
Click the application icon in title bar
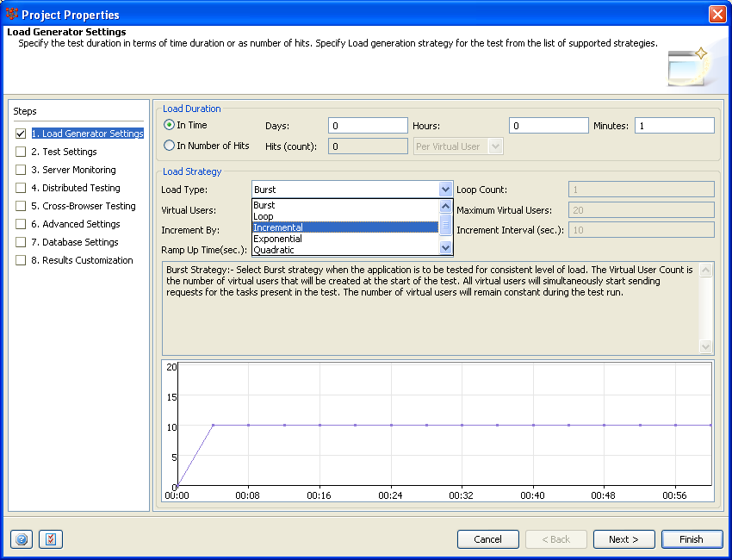tap(12, 15)
